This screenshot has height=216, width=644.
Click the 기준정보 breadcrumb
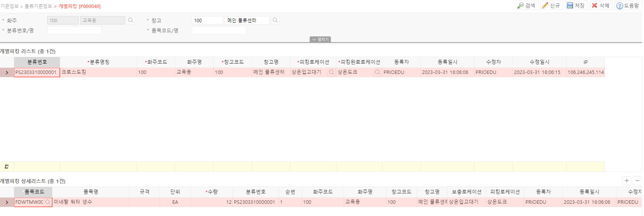pos(10,7)
